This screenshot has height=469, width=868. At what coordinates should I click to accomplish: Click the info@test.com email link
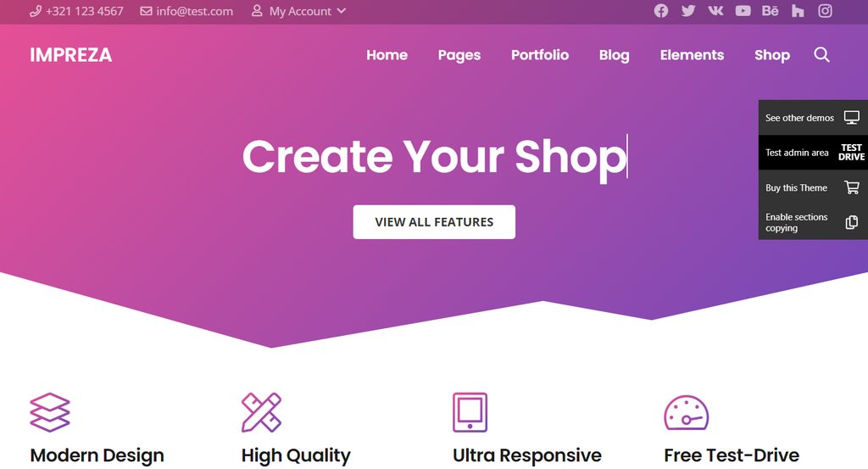pyautogui.click(x=186, y=11)
